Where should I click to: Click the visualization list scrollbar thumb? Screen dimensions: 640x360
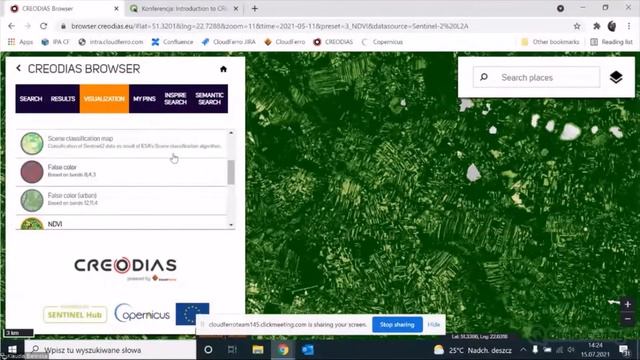point(231,172)
